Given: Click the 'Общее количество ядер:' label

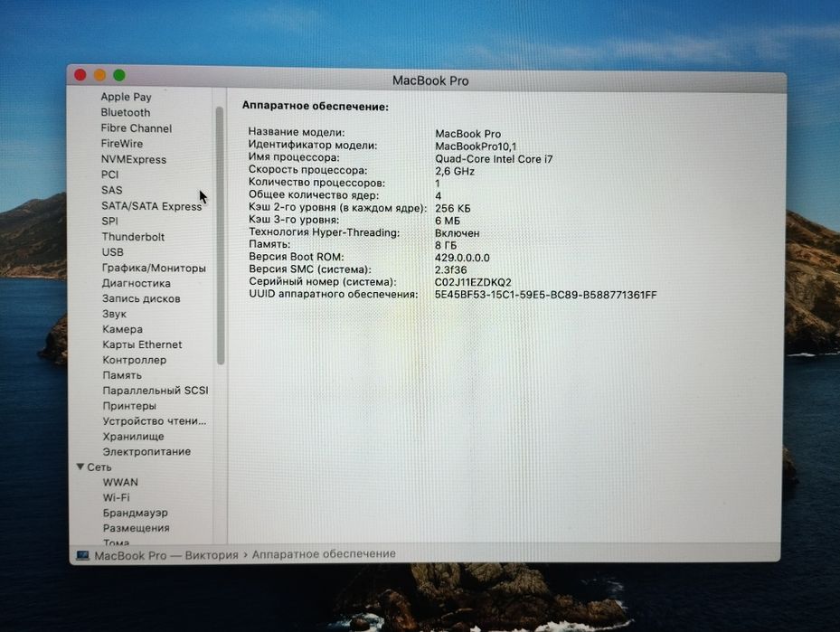Looking at the screenshot, I should tap(314, 195).
